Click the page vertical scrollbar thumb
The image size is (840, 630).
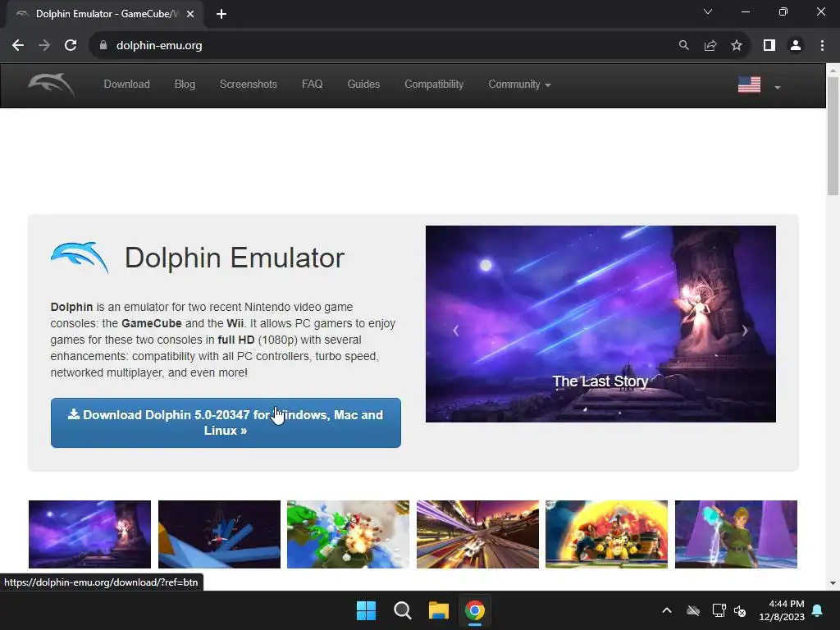(833, 136)
